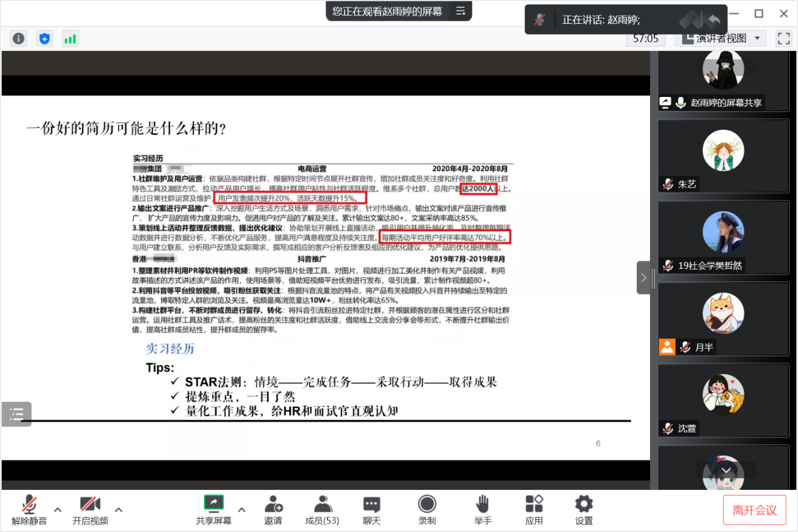Image resolution: width=798 pixels, height=532 pixels.
Task: Enter full screen mode icon
Action: tap(784, 38)
